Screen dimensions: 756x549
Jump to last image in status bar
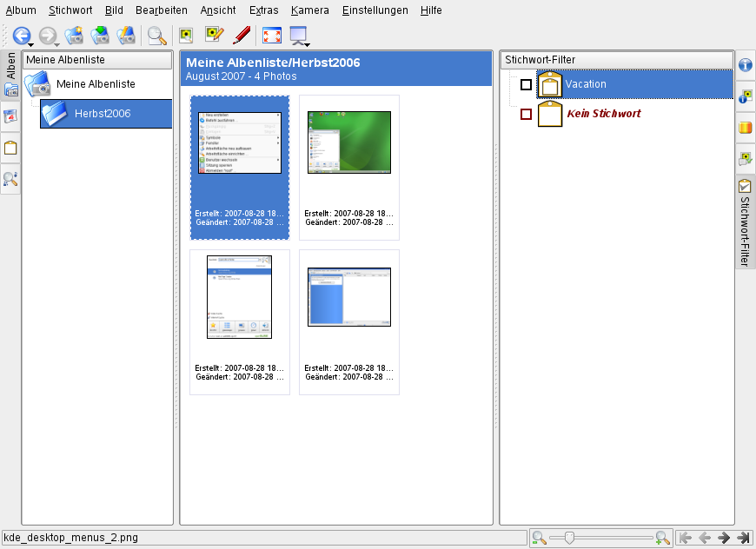[x=743, y=538]
